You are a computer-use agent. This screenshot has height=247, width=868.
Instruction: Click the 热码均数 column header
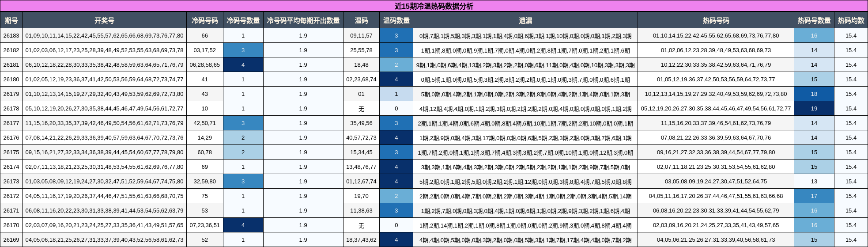pyautogui.click(x=851, y=20)
